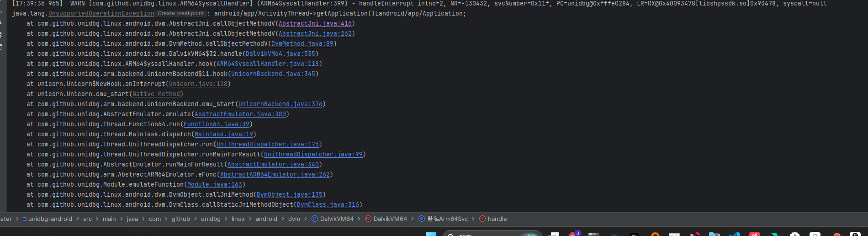Open DvmObject.java:135 link
868x236 pixels.
[290, 195]
